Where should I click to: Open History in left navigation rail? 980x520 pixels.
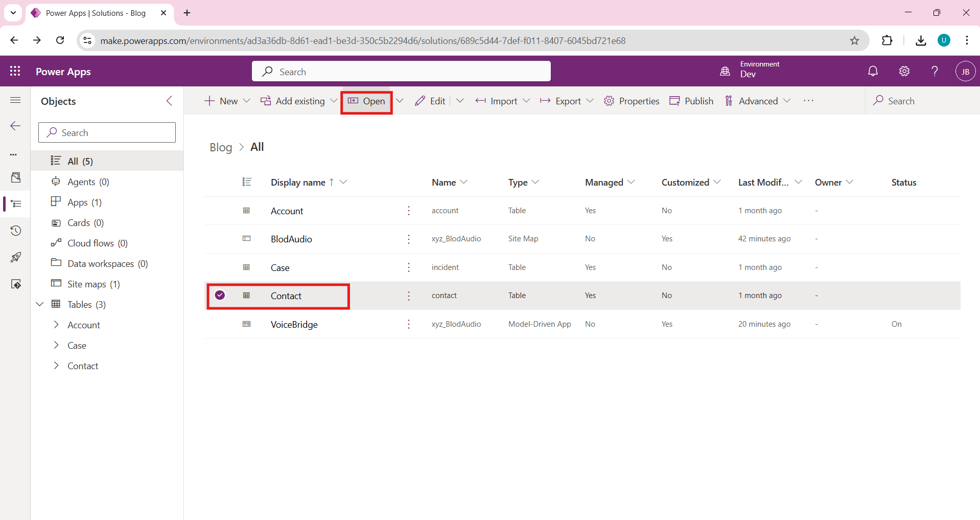[x=16, y=231]
